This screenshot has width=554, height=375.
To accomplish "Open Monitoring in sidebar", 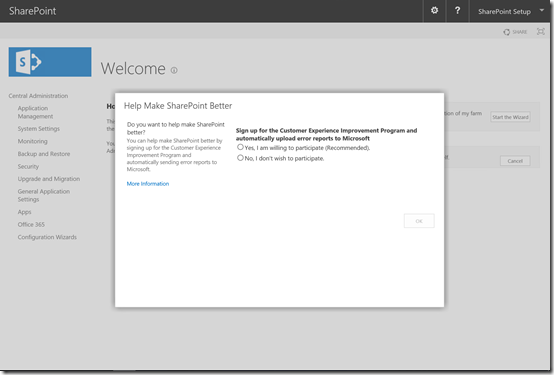I will click(33, 141).
